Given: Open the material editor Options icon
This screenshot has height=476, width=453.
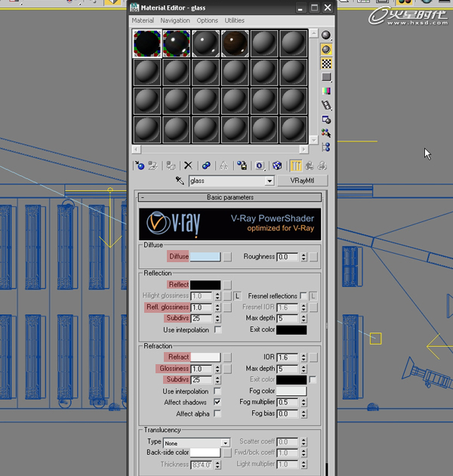Looking at the screenshot, I should click(326, 119).
